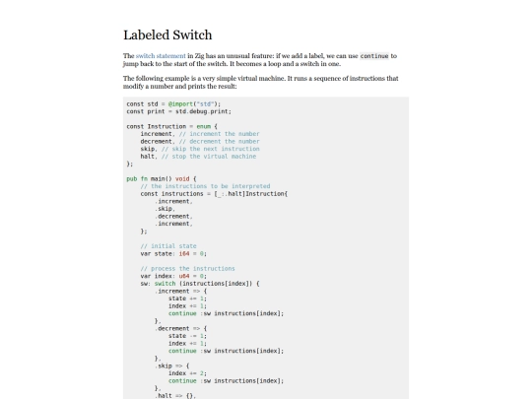Click the '.skip => {' switch case

click(172, 366)
